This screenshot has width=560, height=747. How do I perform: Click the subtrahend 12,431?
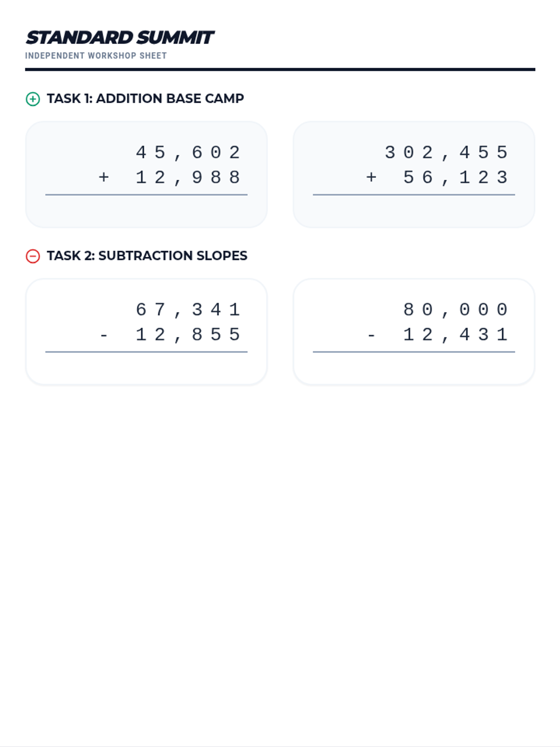coord(456,335)
